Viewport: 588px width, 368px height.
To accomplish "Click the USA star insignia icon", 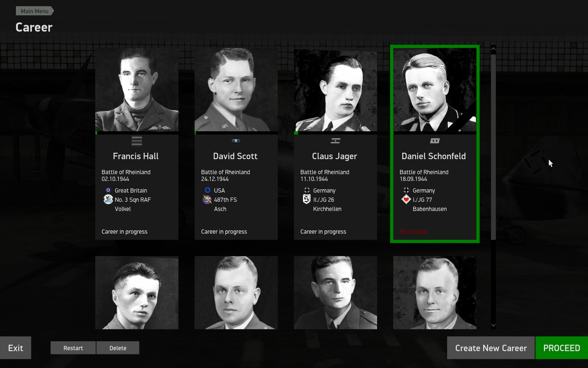I will (x=208, y=190).
